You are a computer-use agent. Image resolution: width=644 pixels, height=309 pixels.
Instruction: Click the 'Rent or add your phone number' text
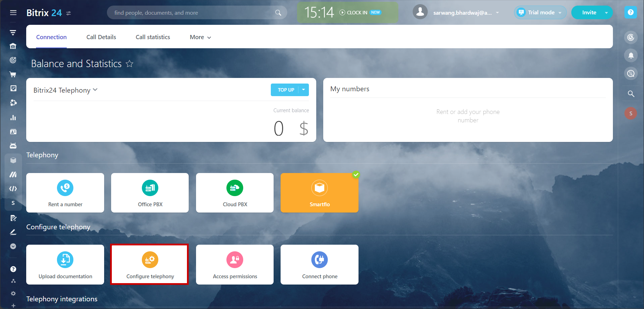click(x=468, y=116)
